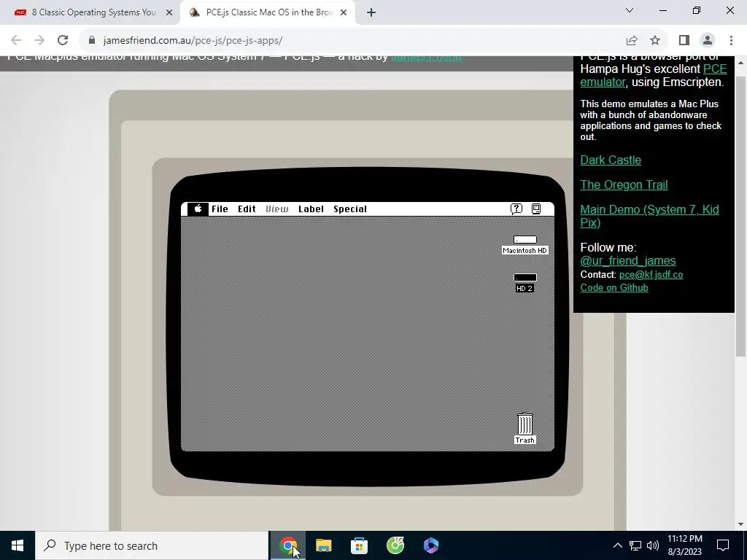This screenshot has width=747, height=560.
Task: Expand the tab search chevron
Action: 630,10
